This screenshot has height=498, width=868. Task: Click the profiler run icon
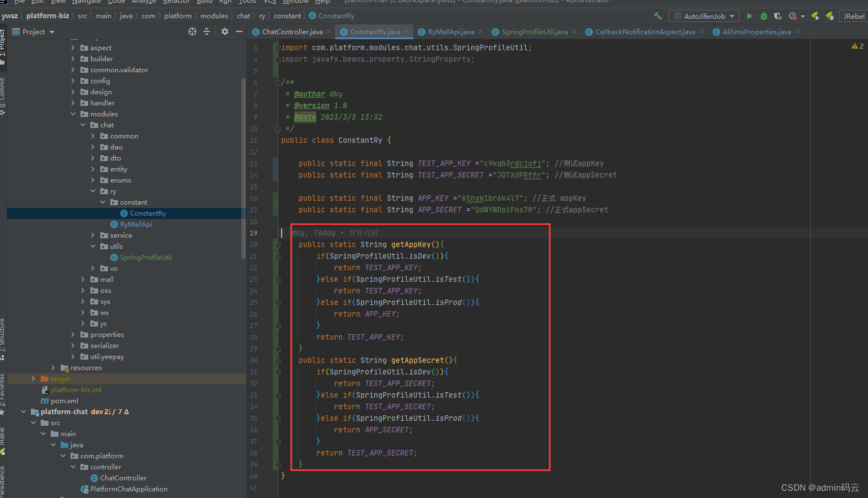pyautogui.click(x=792, y=16)
